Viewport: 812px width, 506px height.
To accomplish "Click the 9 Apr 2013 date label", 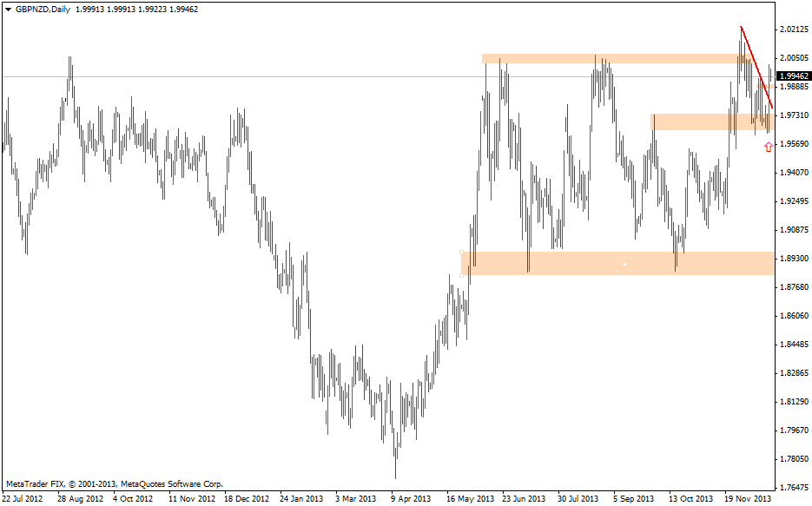I will coord(410,499).
